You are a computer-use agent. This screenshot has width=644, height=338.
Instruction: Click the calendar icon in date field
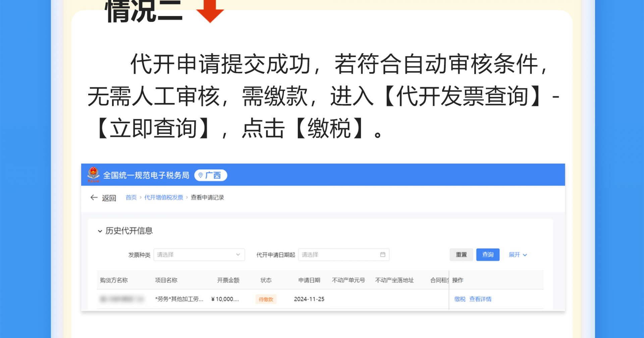coord(382,255)
